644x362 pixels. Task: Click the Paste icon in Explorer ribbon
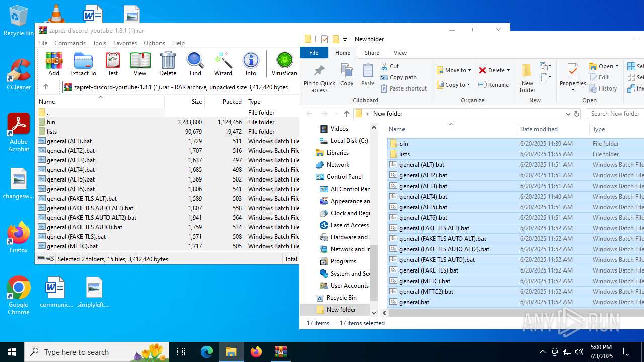(368, 75)
